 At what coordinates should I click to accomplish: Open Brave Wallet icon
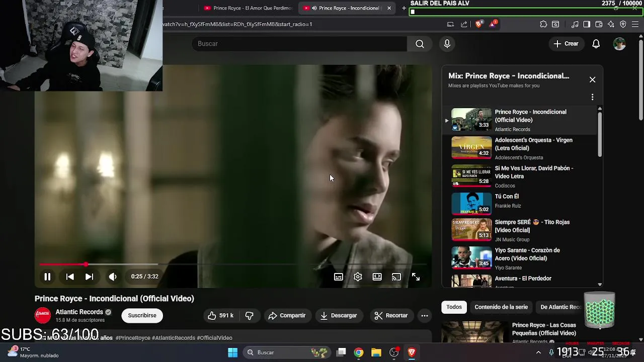tap(599, 24)
